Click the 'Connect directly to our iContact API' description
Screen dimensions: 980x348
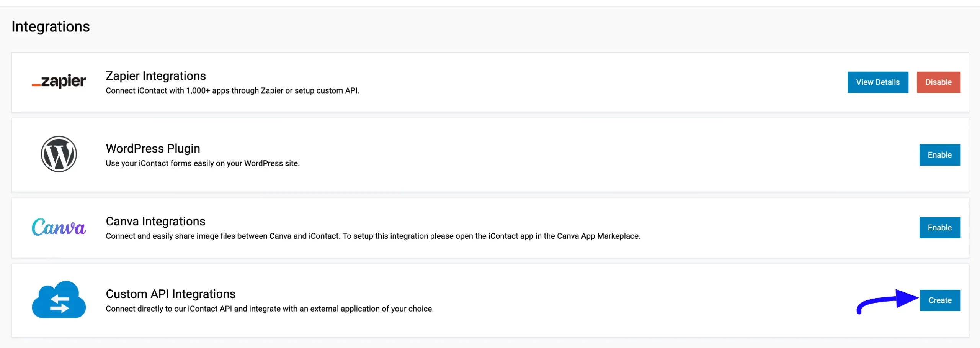tap(269, 309)
